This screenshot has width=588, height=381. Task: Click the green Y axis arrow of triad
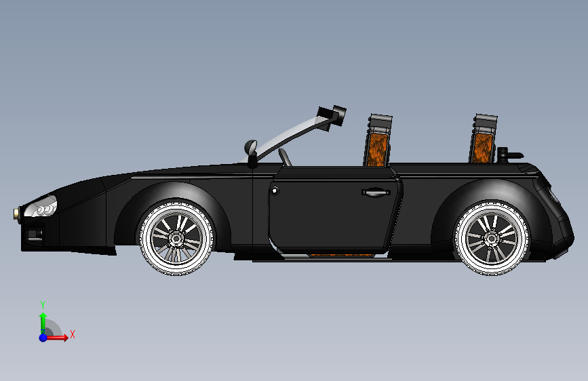[x=43, y=323]
